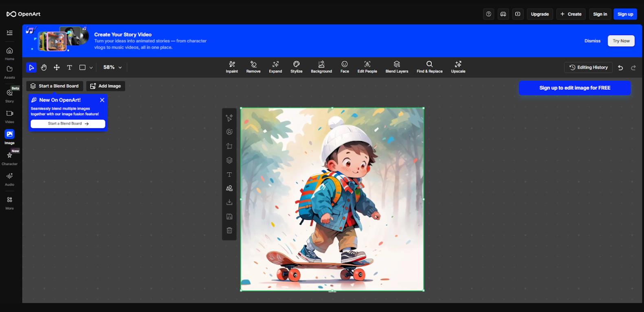The height and width of the screenshot is (312, 644).
Task: Close the New On OpenArt popup
Action: pos(102,100)
